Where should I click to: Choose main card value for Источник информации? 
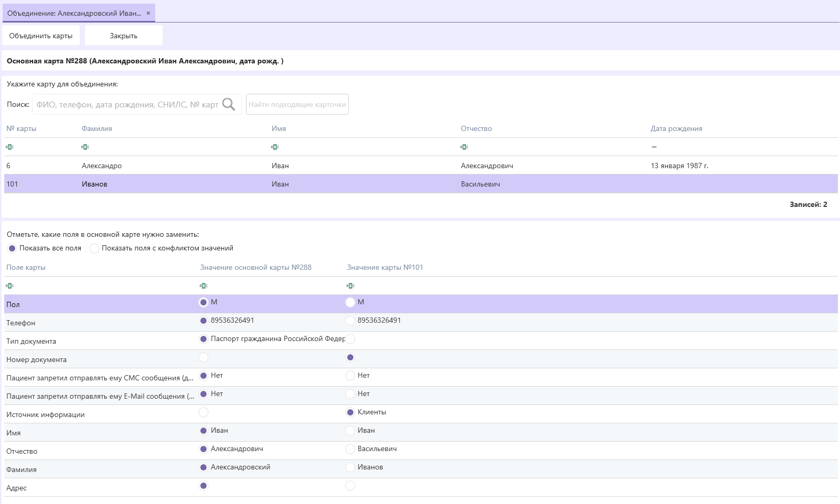tap(203, 412)
